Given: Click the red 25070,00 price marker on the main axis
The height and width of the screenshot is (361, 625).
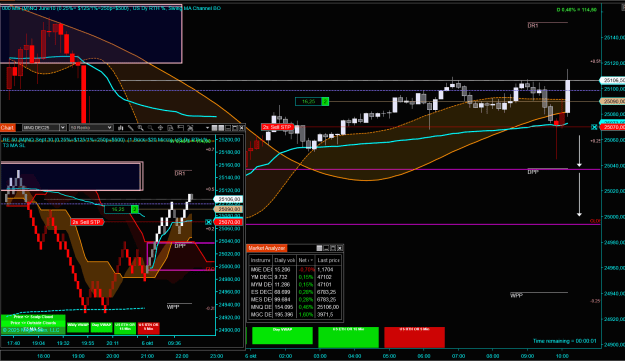Looking at the screenshot, I should pos(613,127).
